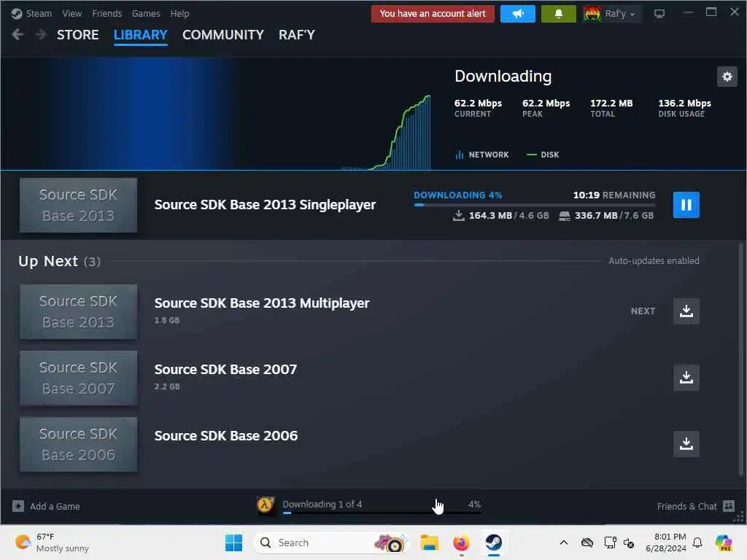Click Source SDK Base 2006 thumbnail

[x=78, y=444]
